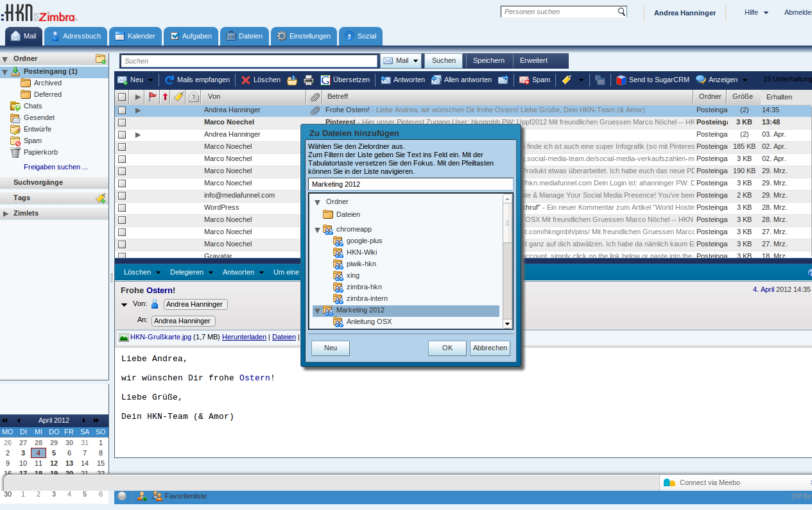Screen dimensions: 812x510
Task: Toggle the select-all checkbox in list header
Action: (122, 97)
